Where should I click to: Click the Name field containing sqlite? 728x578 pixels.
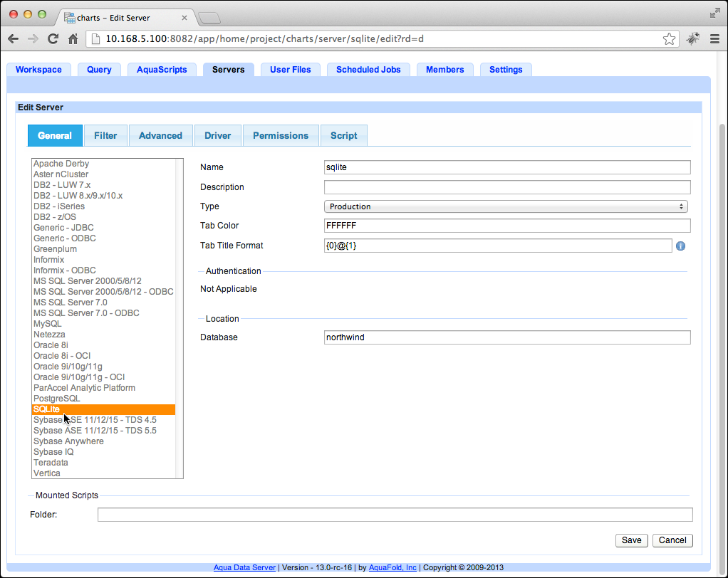point(507,167)
